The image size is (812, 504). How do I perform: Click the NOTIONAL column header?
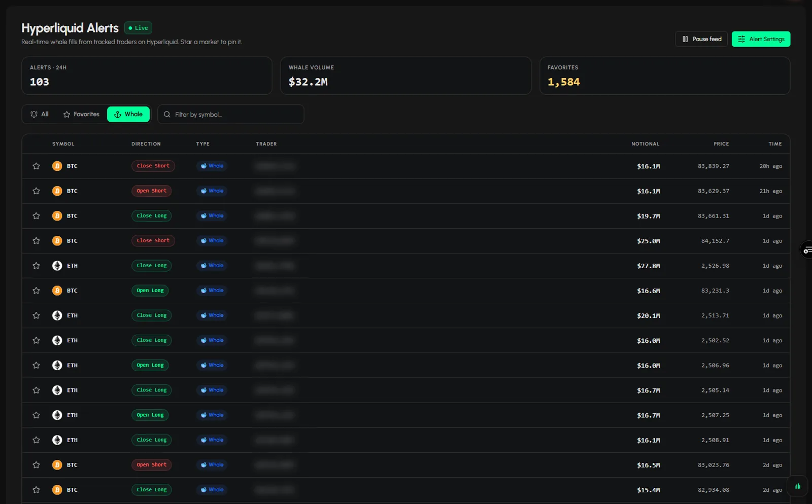[x=646, y=144]
